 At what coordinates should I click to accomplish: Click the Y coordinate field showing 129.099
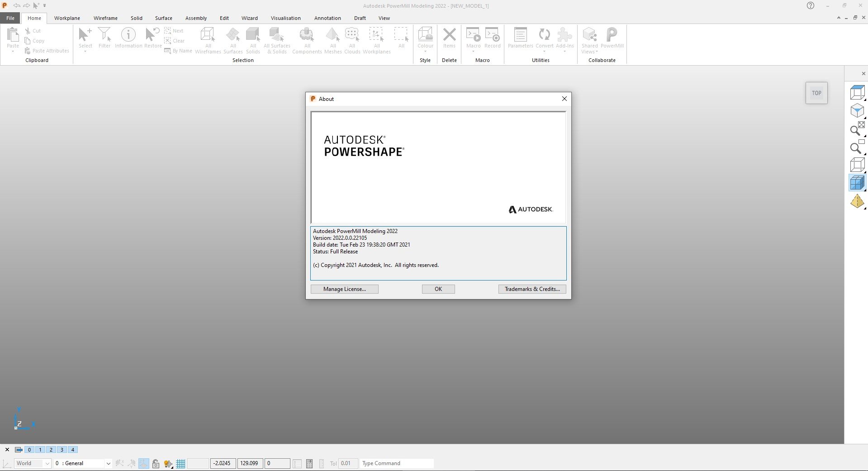tap(250, 463)
